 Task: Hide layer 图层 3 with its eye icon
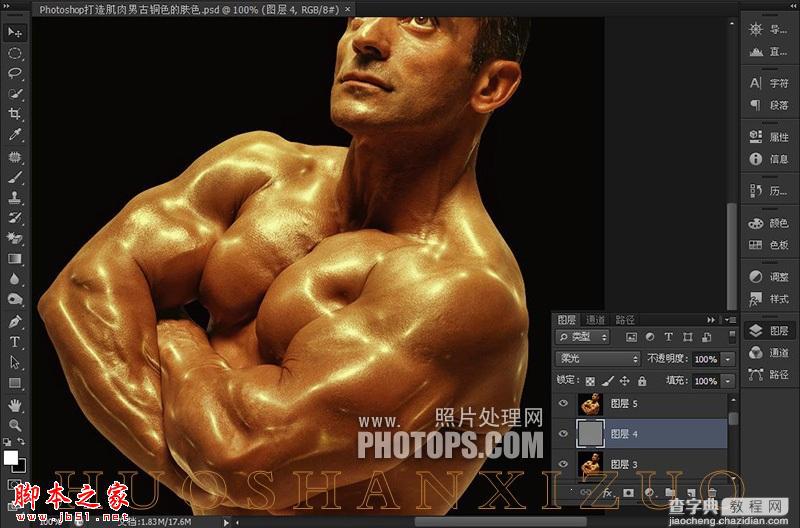click(563, 464)
